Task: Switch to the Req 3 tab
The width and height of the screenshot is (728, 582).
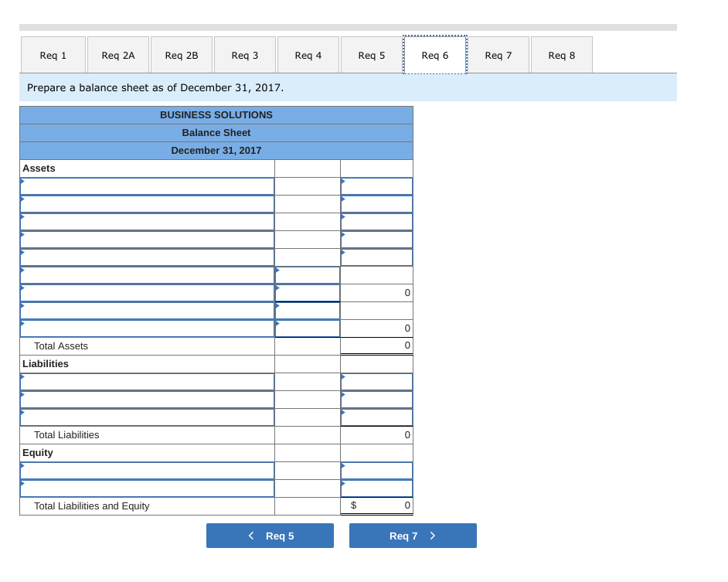Action: click(244, 54)
